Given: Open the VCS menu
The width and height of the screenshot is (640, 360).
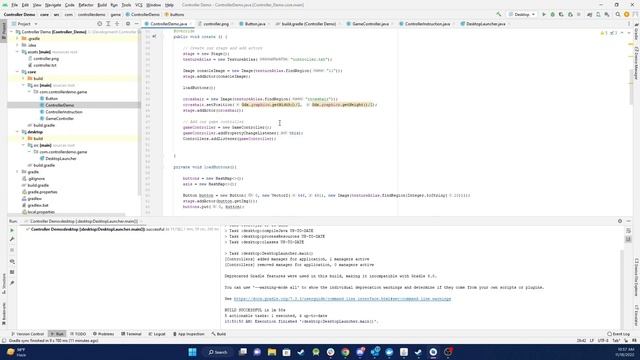Looking at the screenshot, I should click(x=139, y=5).
